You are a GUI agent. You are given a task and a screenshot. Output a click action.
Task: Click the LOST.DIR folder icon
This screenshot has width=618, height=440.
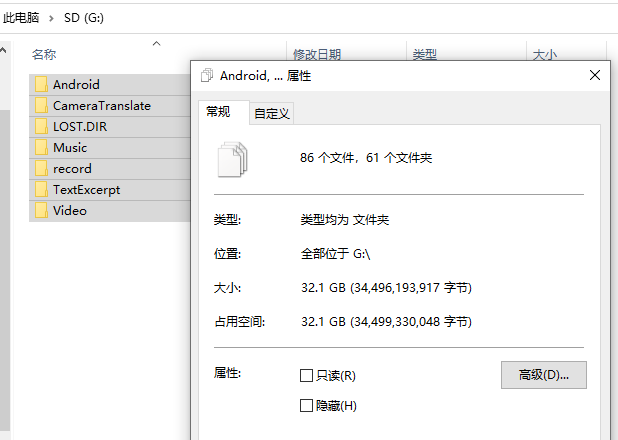[41, 126]
